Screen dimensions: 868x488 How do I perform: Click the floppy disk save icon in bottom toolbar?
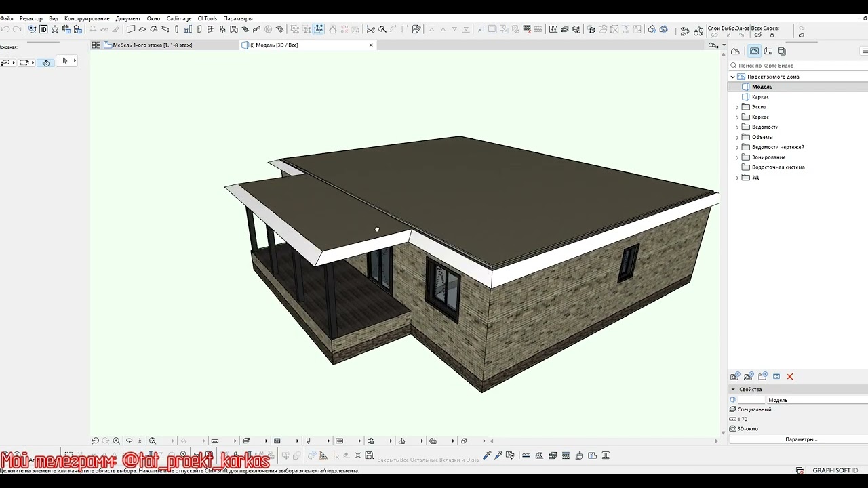(x=369, y=455)
